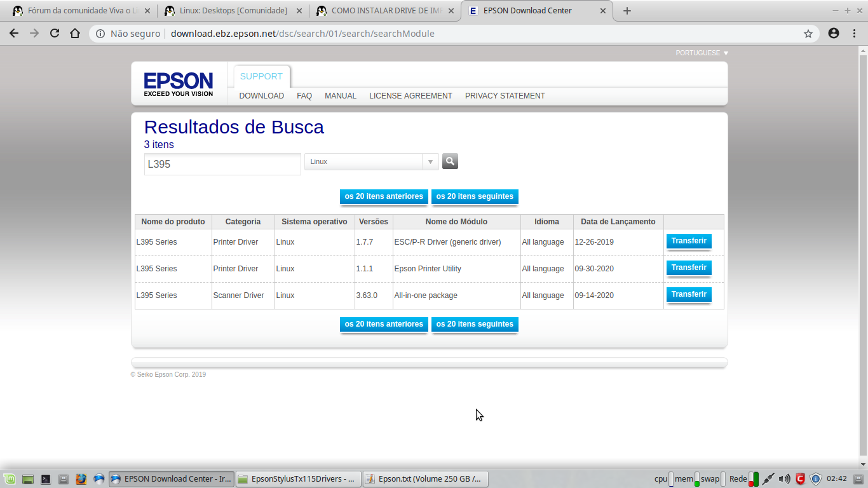The width and height of the screenshot is (868, 488).
Task: Click the magnifier search button beside Linux dropdown
Action: [450, 161]
